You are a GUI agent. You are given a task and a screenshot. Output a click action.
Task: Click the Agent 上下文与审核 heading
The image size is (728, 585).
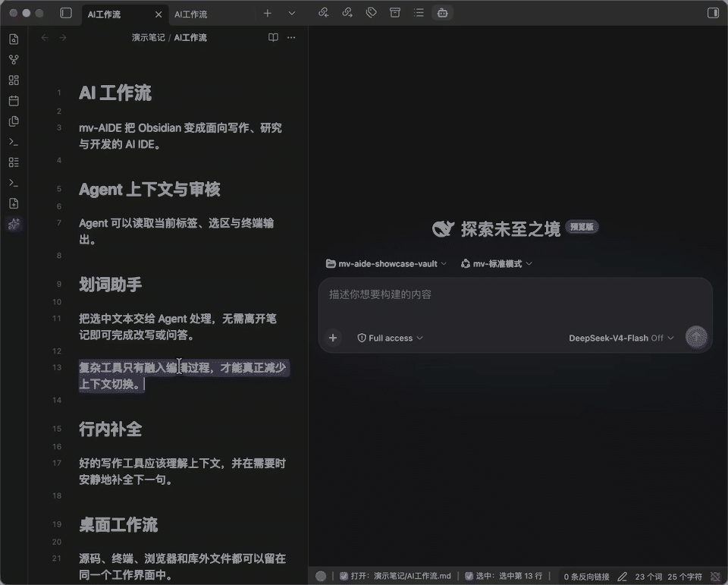(x=149, y=189)
